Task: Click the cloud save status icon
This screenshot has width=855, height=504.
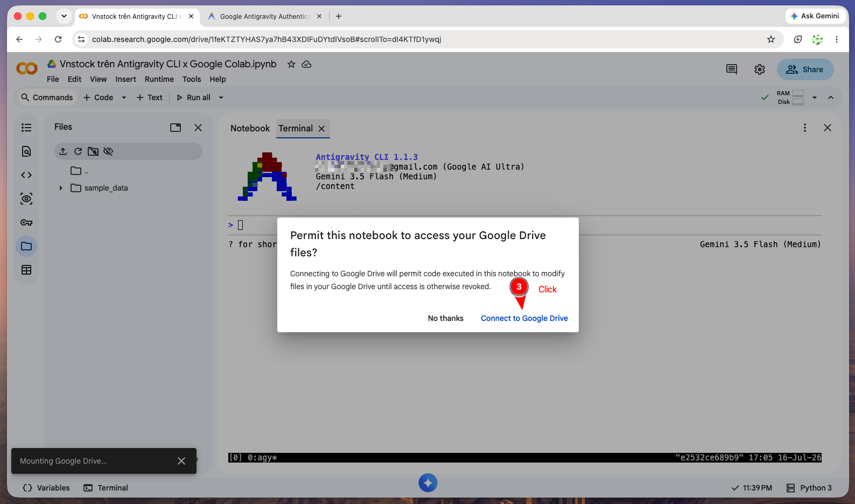Action: point(306,64)
